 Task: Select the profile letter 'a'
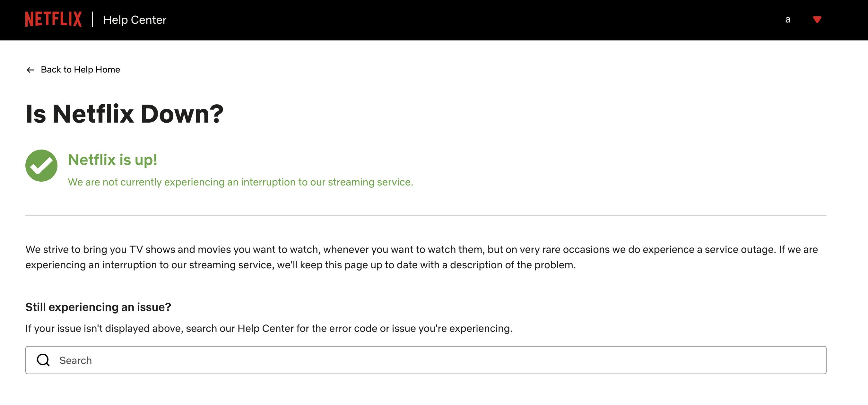click(x=788, y=20)
